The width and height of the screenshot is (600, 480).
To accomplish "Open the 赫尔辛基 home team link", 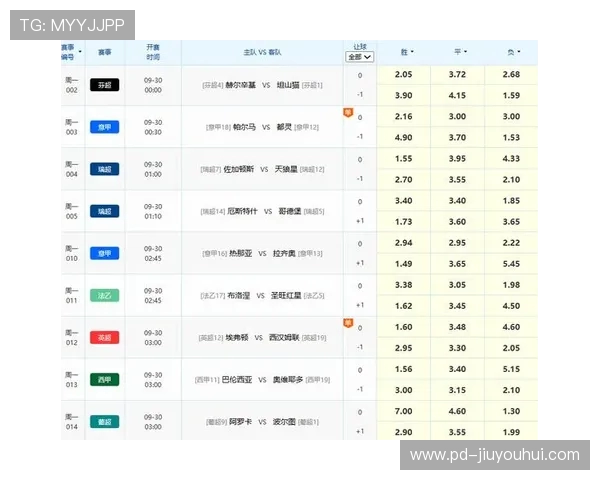I will point(240,85).
